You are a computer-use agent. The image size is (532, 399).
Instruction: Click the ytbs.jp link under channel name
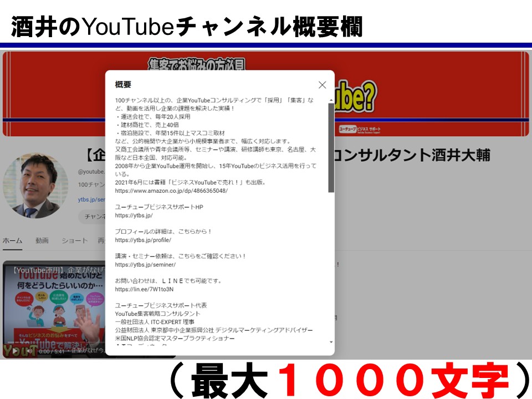point(91,199)
